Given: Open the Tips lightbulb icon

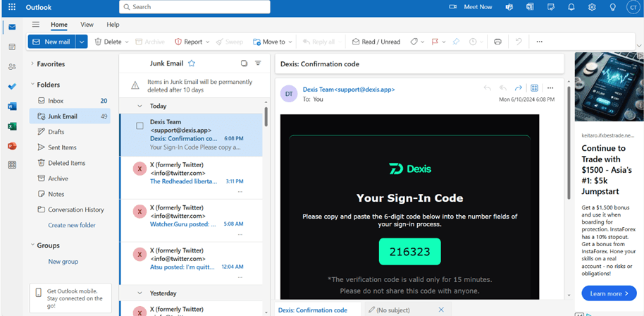Looking at the screenshot, I should click(613, 7).
